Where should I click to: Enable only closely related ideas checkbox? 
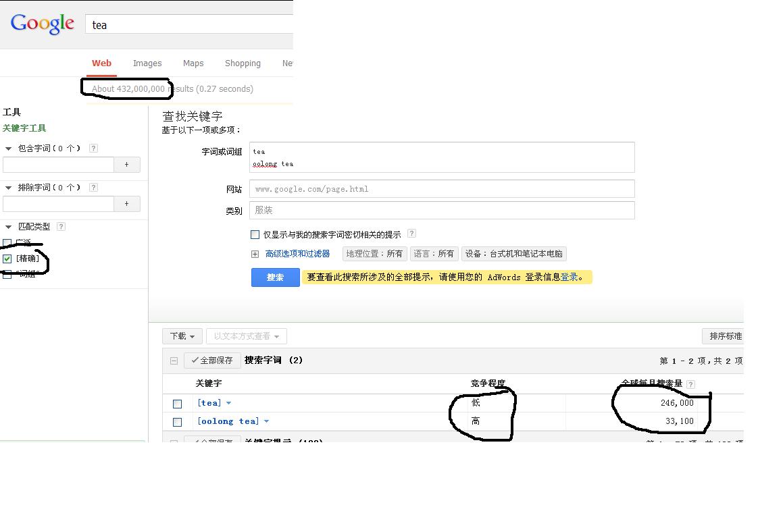click(x=255, y=235)
